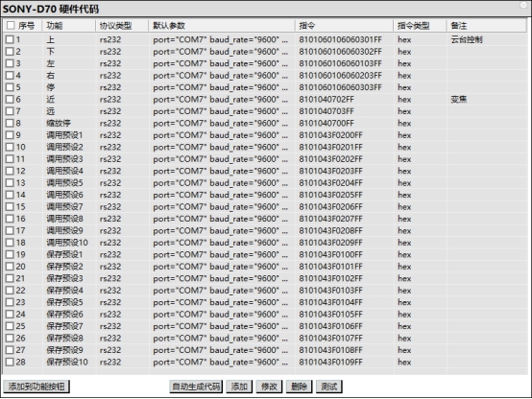This screenshot has height=399, width=532.
Task: Click command 8101060106060203FF
Action: point(340,76)
